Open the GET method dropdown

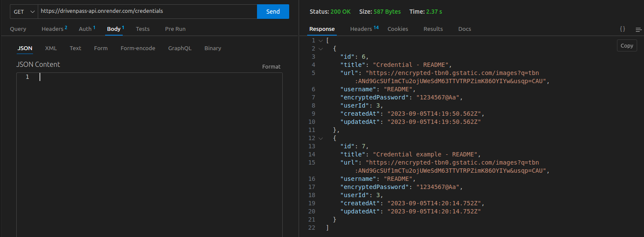[x=24, y=12]
